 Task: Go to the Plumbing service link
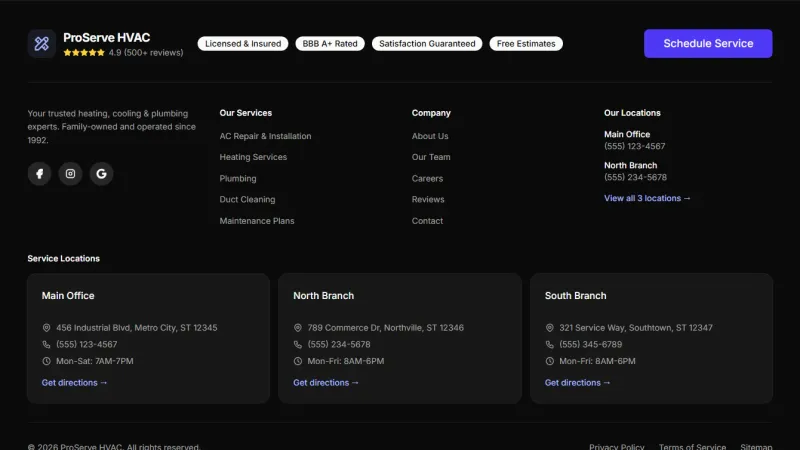pos(238,179)
